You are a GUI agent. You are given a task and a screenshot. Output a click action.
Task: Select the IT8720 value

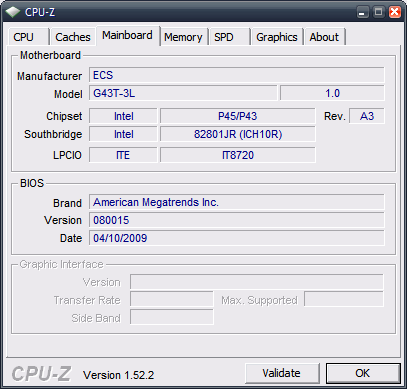[238, 155]
